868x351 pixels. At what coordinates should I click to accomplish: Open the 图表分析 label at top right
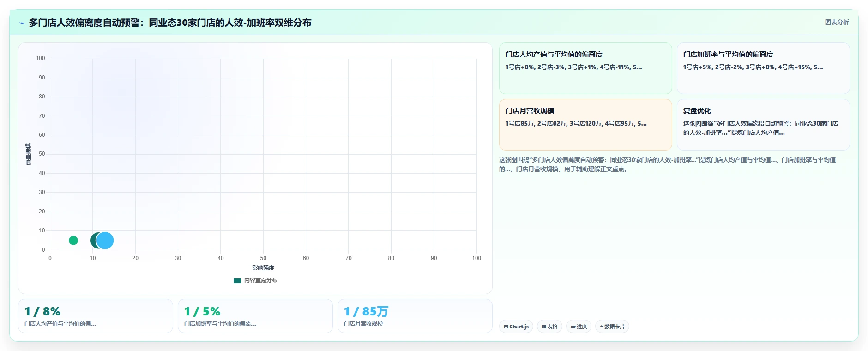837,22
